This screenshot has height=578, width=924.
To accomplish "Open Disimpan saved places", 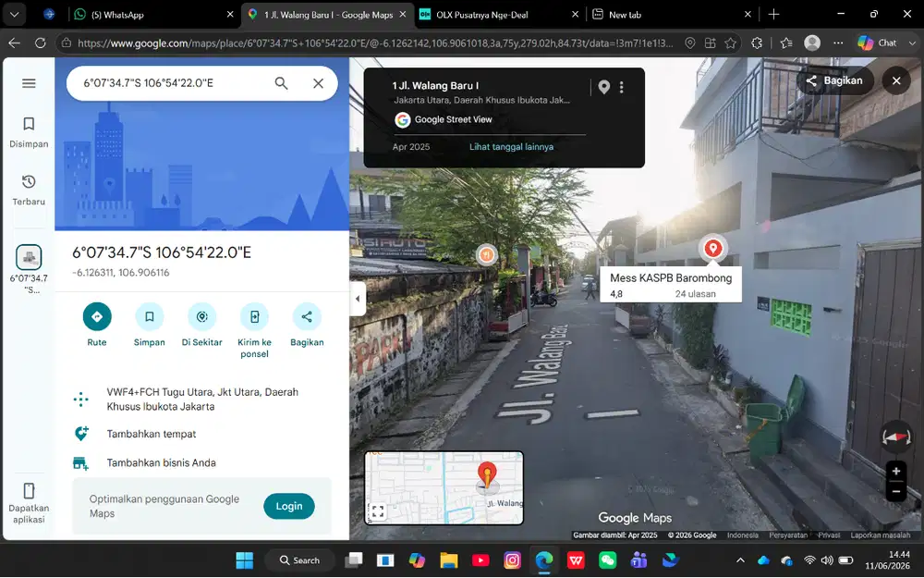I will pyautogui.click(x=29, y=132).
